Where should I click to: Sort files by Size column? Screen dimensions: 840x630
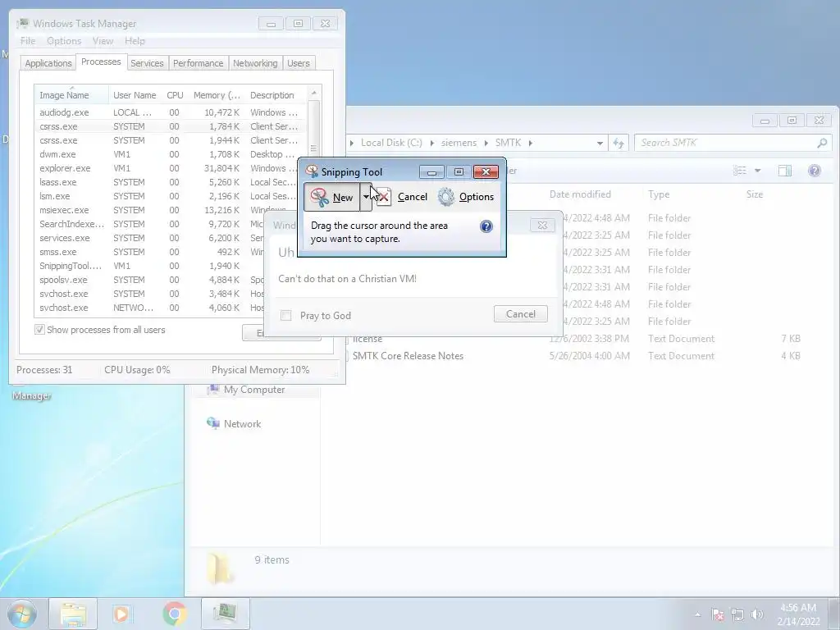pyautogui.click(x=755, y=194)
